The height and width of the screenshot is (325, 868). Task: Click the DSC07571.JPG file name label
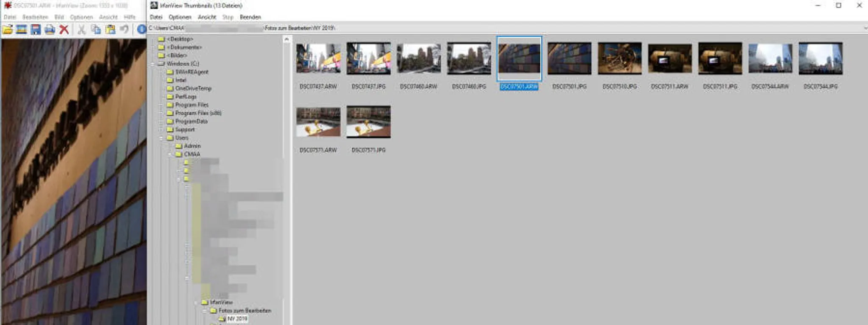pyautogui.click(x=369, y=150)
